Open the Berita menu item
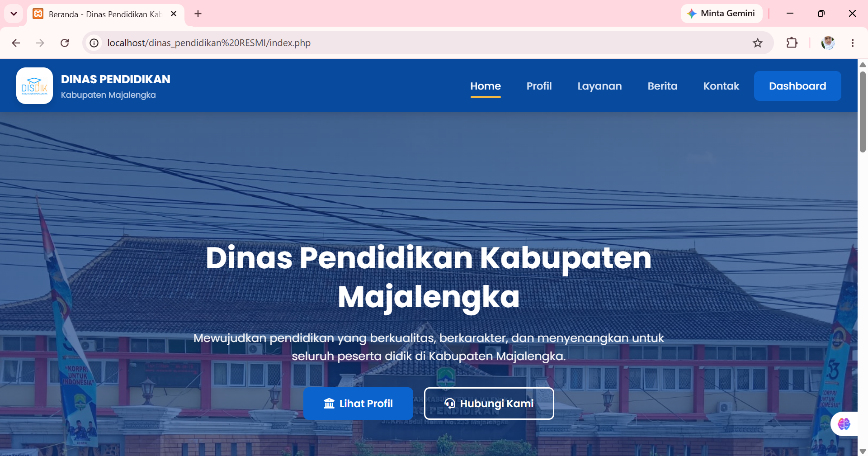Image resolution: width=868 pixels, height=456 pixels. tap(662, 86)
